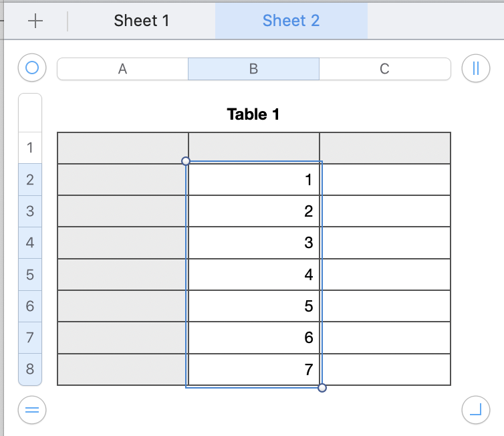Switch to the Sheet 1 tab
504x436 pixels.
click(142, 21)
